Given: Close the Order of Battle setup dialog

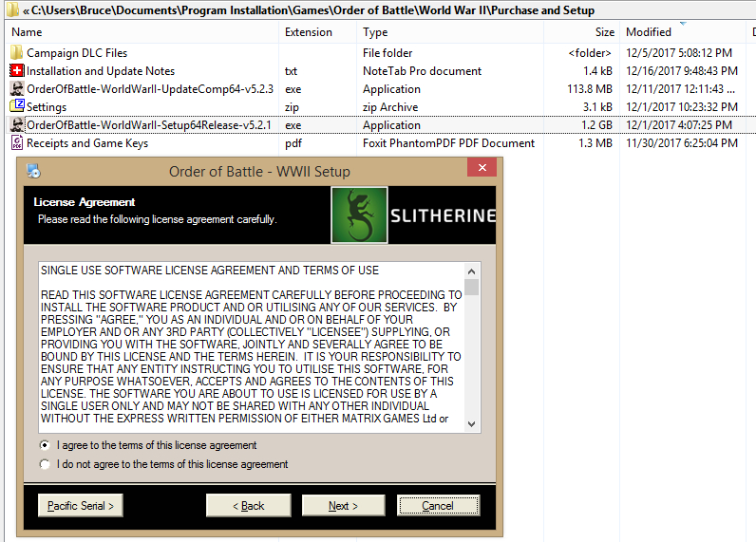Looking at the screenshot, I should pyautogui.click(x=482, y=168).
